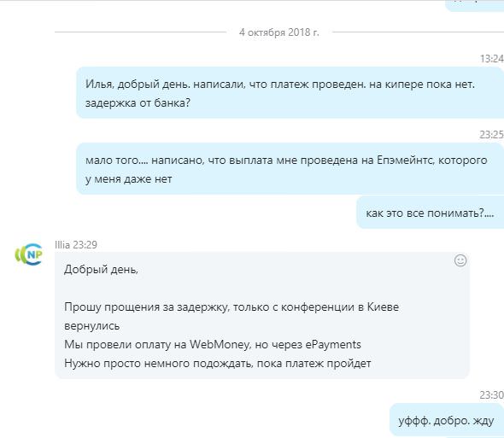
Task: Click the 23:29 time next to Illia
Action: 85,245
